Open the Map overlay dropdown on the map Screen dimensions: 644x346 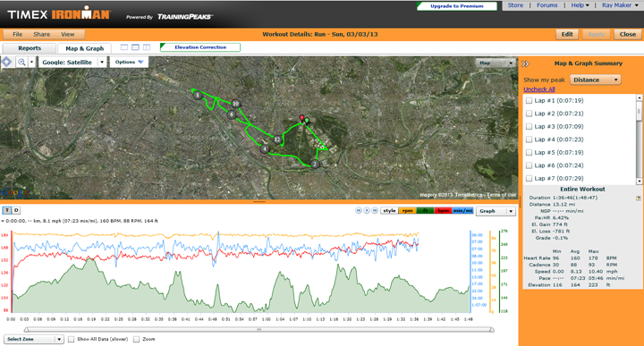click(x=496, y=63)
